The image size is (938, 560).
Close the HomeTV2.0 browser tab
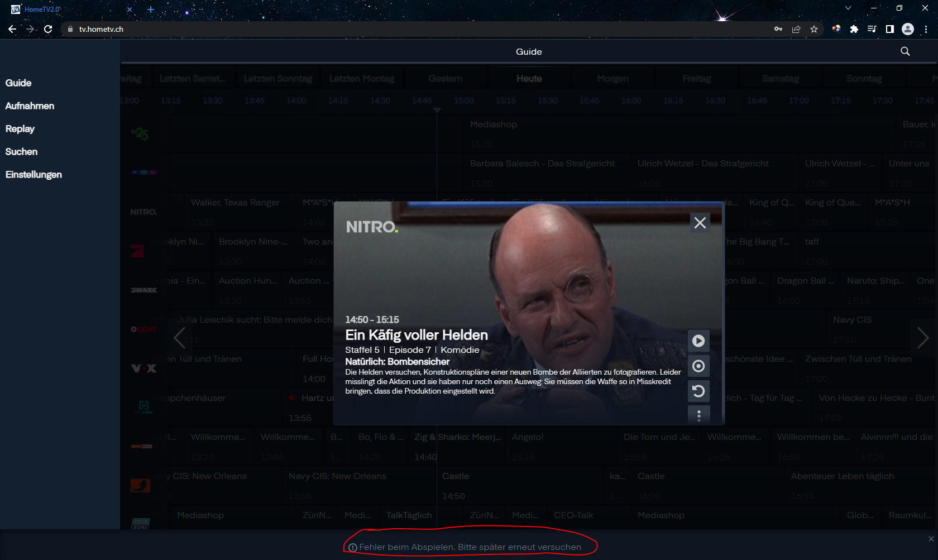pos(130,9)
